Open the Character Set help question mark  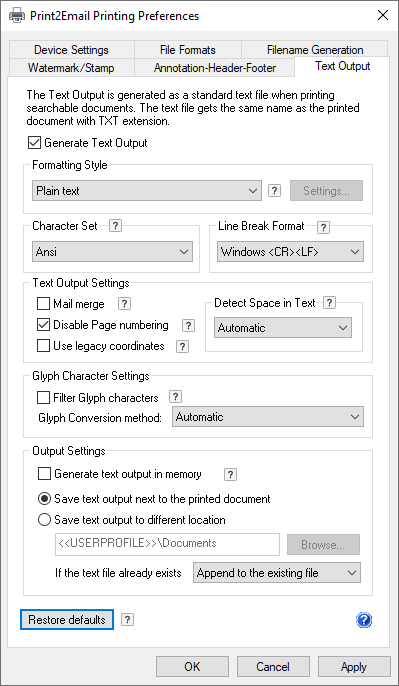tap(116, 226)
